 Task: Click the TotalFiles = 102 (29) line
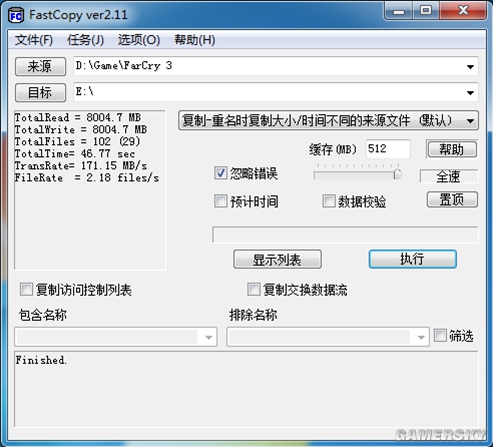point(77,142)
